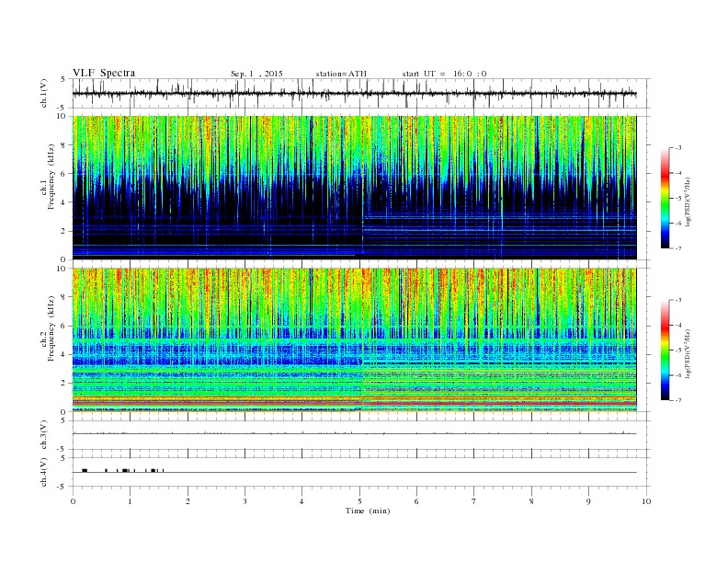Click the ch.2 spectrogram color bar
Image resolution: width=728 pixels, height=563 pixels.
click(665, 350)
